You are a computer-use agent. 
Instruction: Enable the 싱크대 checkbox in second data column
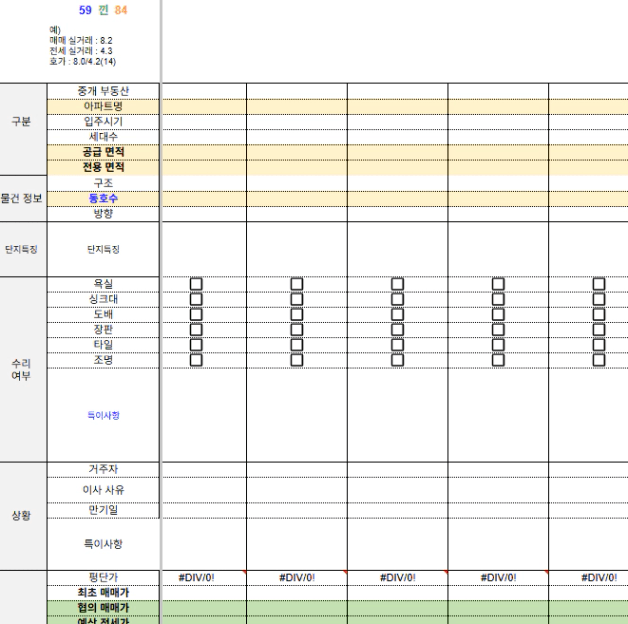297,299
